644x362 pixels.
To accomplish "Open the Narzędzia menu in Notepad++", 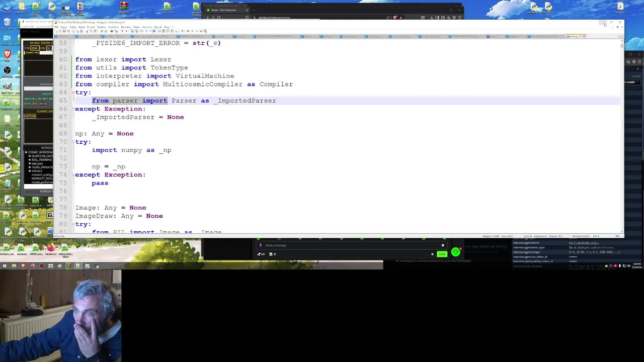I will click(x=126, y=27).
